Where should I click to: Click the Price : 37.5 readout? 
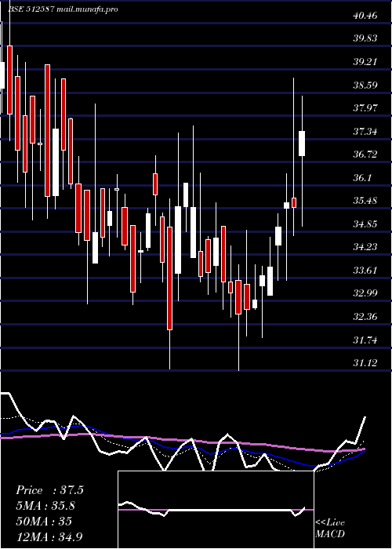pos(49,490)
